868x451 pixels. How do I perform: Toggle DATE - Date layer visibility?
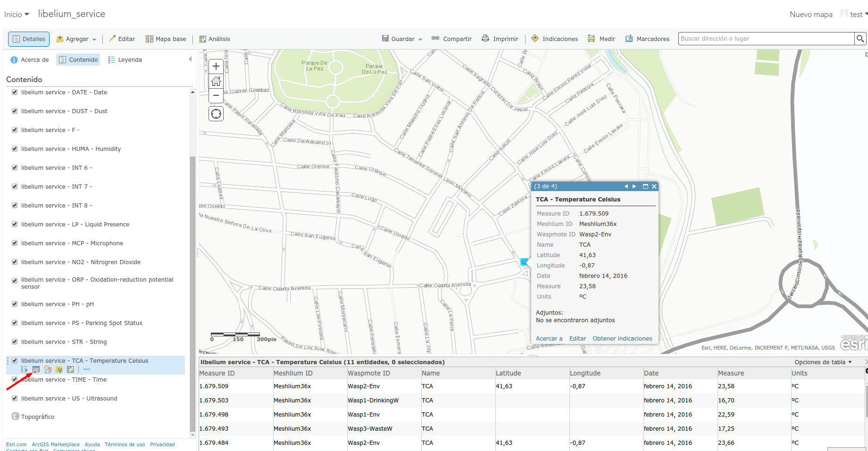[15, 92]
